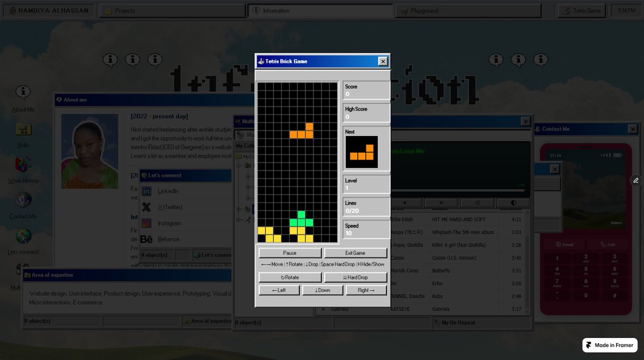Viewport: 644px width, 360px height.
Task: Tap the 5 key on phone keypad
Action: [586, 270]
